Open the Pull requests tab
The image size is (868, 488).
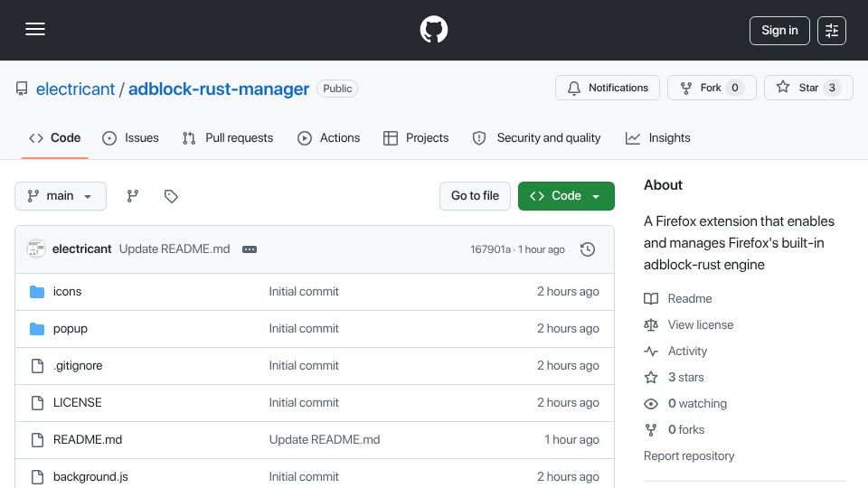228,137
